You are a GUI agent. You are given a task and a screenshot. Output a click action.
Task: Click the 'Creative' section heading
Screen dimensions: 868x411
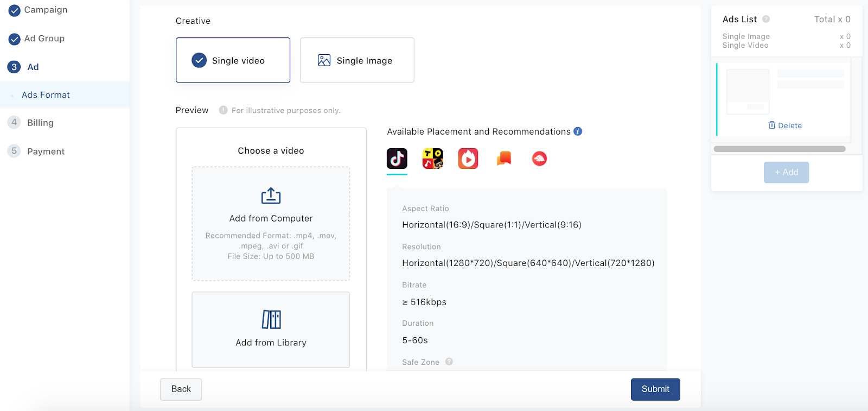193,21
